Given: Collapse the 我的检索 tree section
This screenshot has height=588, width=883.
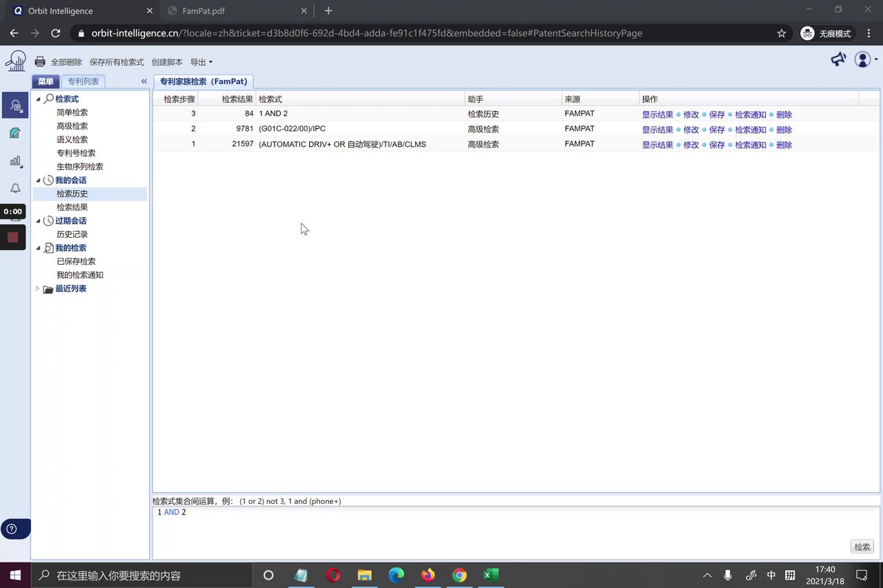Looking at the screenshot, I should 39,248.
